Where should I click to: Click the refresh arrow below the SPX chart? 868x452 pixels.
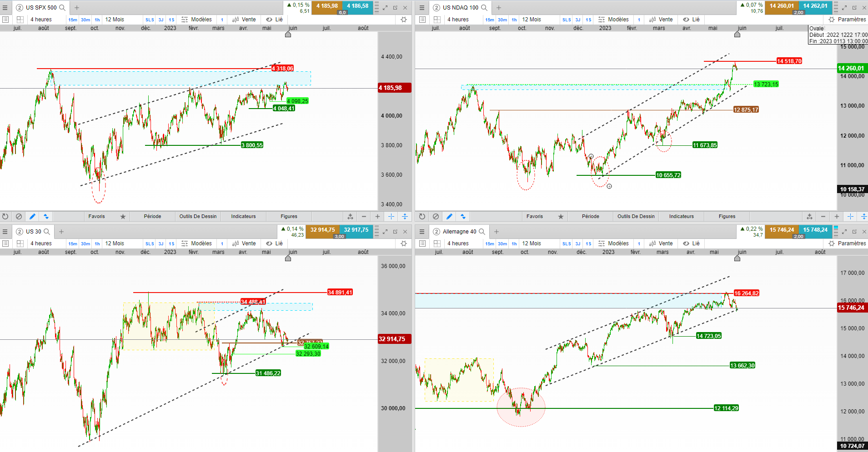[x=5, y=217]
